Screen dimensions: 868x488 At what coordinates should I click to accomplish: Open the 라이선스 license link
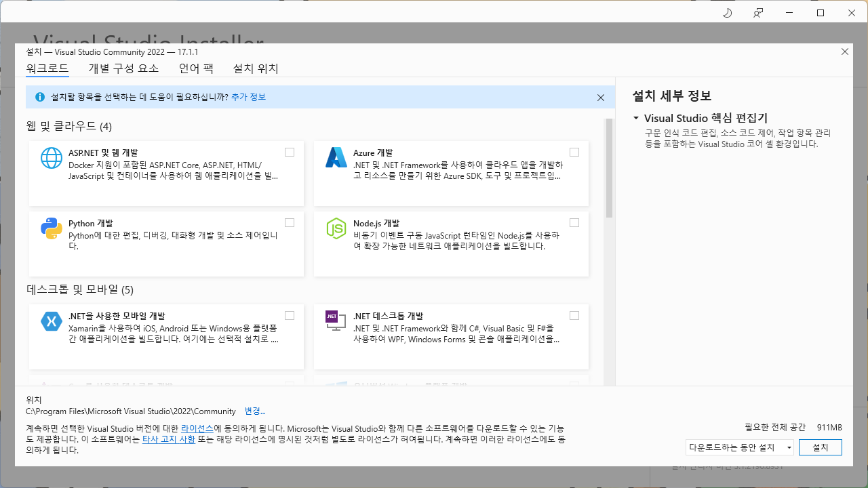[197, 429]
